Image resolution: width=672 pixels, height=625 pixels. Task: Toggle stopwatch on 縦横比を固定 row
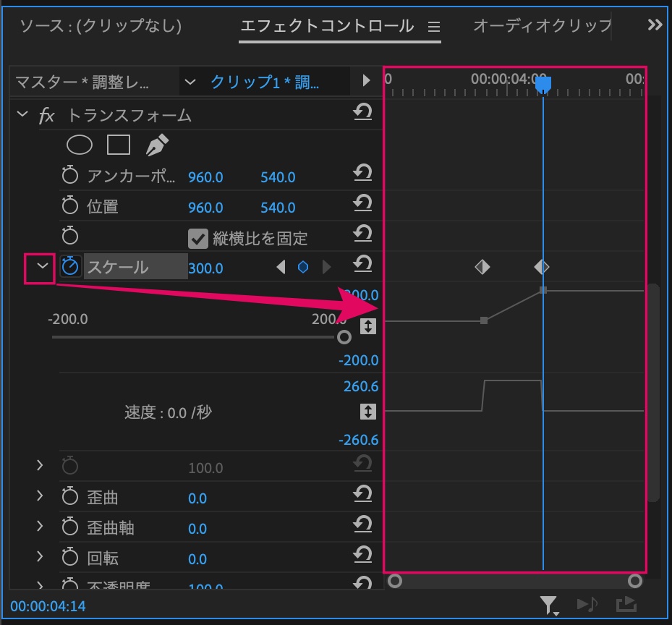pos(70,235)
